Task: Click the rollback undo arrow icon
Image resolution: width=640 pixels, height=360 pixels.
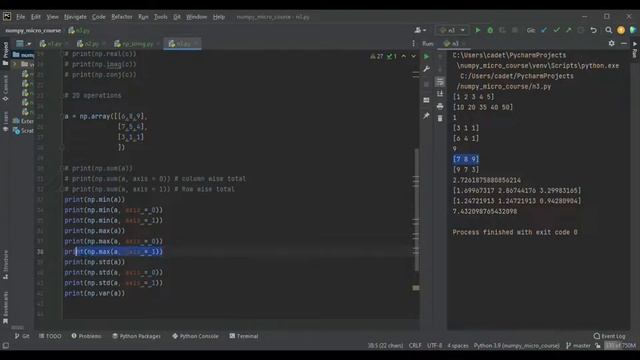Action: (593, 30)
